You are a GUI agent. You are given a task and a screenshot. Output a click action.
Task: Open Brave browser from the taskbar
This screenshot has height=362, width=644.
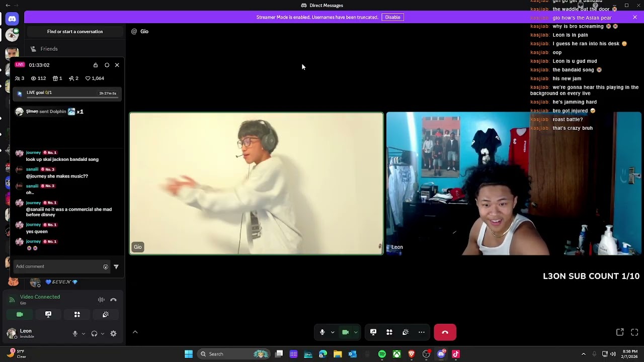[x=412, y=354]
